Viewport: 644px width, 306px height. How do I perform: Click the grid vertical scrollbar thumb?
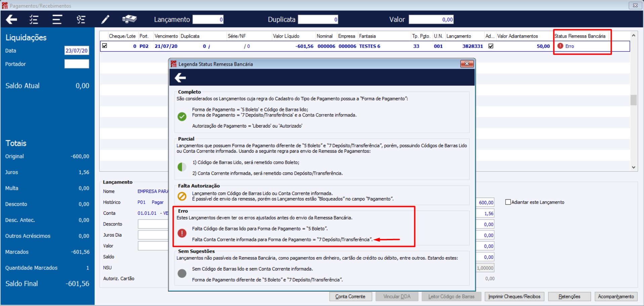click(x=634, y=100)
